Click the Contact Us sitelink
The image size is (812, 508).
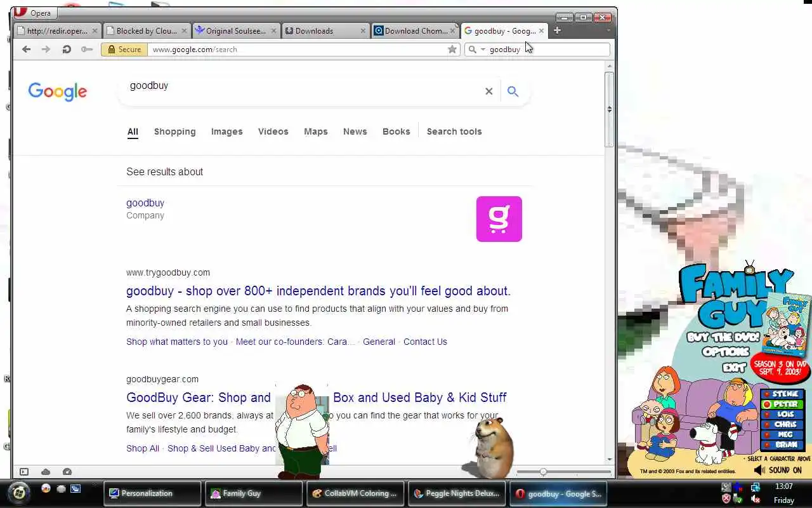click(425, 342)
